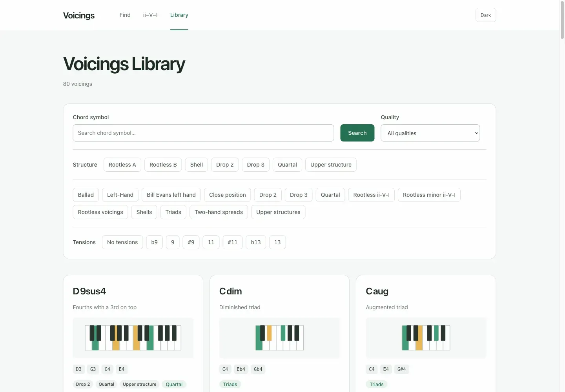The width and height of the screenshot is (565, 392).
Task: Toggle Drop 2 in Structure row
Action: [225, 165]
